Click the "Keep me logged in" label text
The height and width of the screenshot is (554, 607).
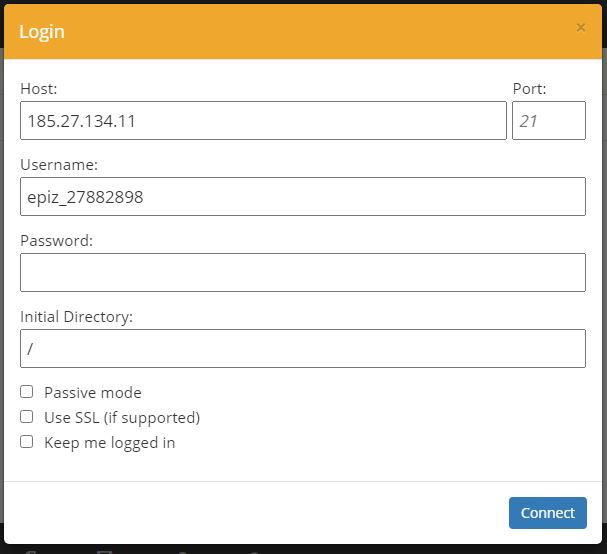pos(110,443)
